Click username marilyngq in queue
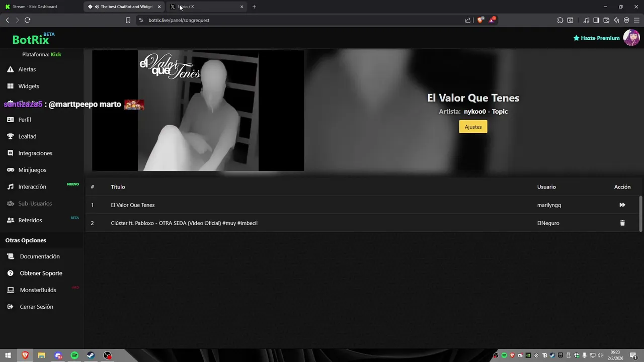 coord(549,205)
